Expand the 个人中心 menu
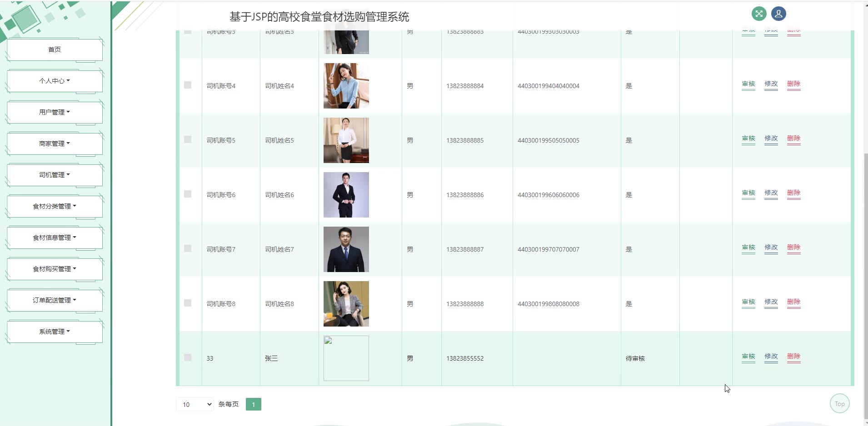The image size is (868, 426). click(55, 81)
